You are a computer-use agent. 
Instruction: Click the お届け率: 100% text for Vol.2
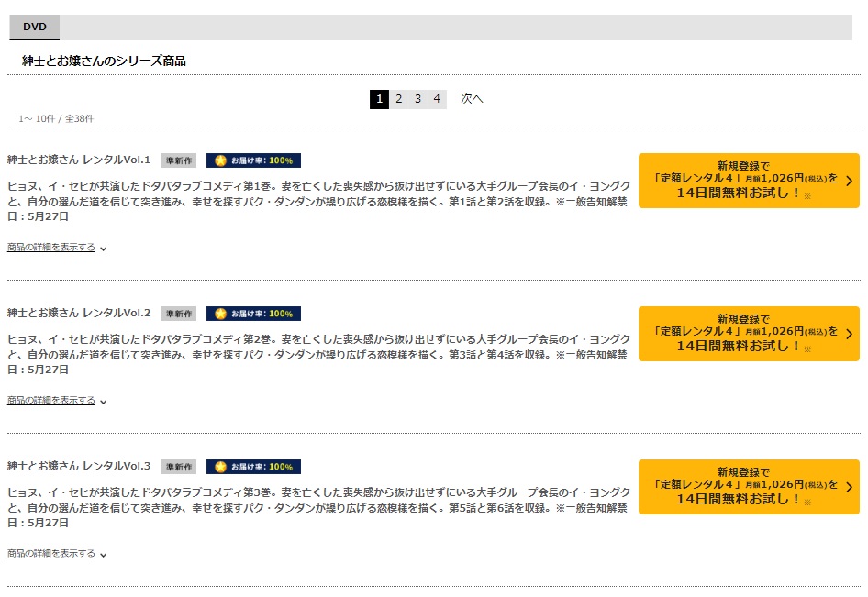[x=262, y=314]
